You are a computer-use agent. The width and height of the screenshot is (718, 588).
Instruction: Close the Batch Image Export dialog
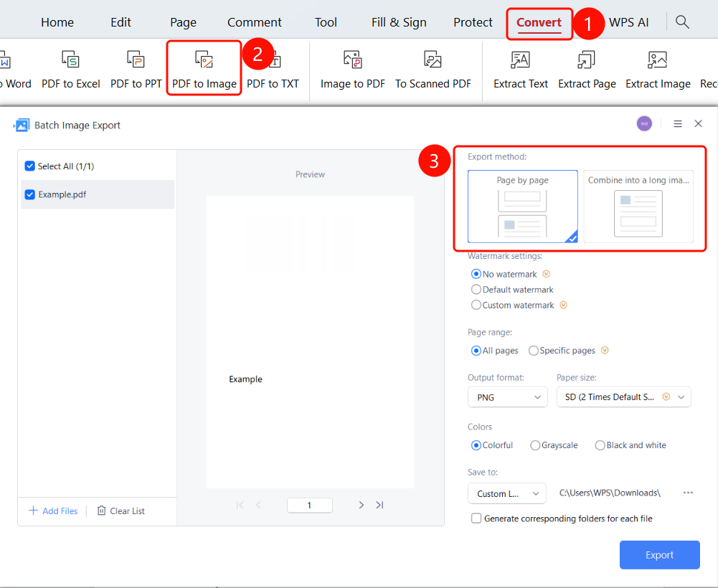coord(699,123)
